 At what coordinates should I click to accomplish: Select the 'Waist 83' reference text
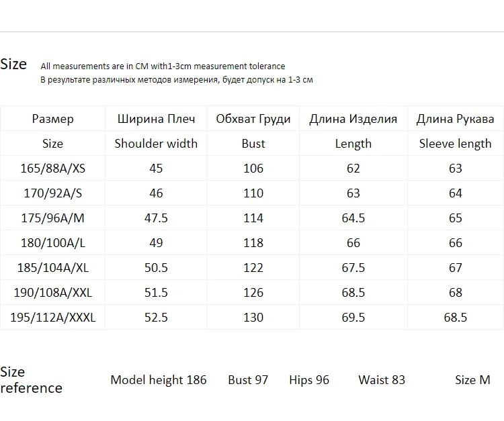382,380
